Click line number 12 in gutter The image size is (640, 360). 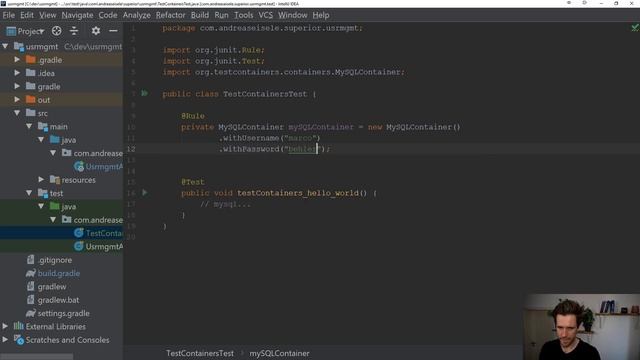[x=131, y=149]
